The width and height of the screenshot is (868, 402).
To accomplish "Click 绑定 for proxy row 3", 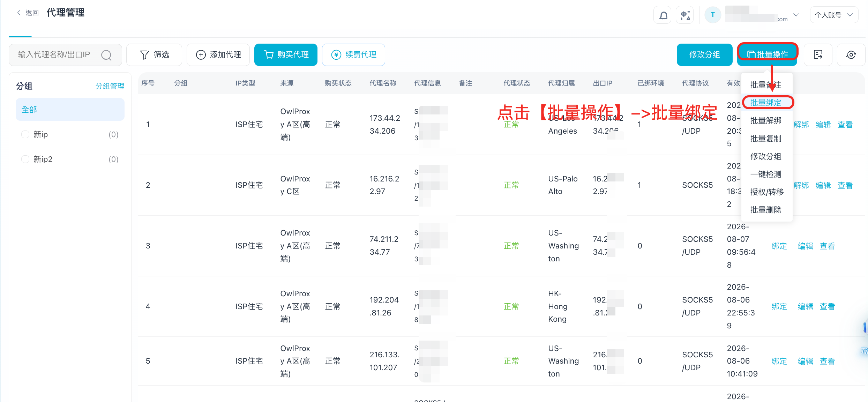I will 779,246.
